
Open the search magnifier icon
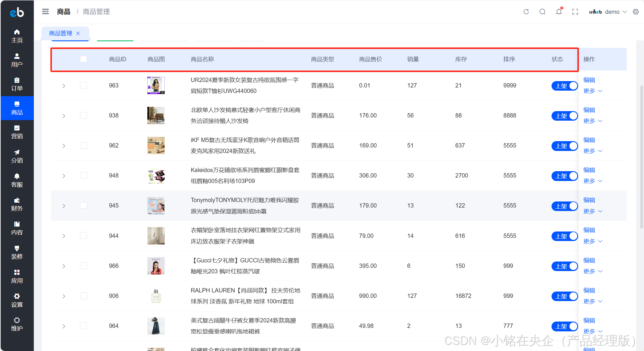pos(542,12)
